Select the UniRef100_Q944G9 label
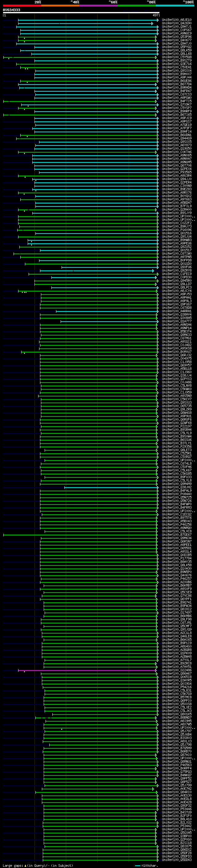Image resolution: width=197 pixels, height=868 pixels. [177, 139]
